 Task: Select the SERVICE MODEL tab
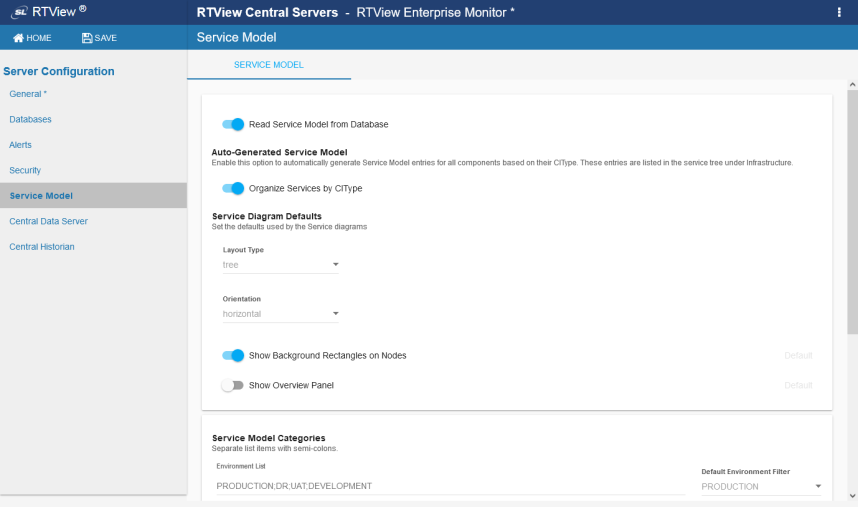269,65
